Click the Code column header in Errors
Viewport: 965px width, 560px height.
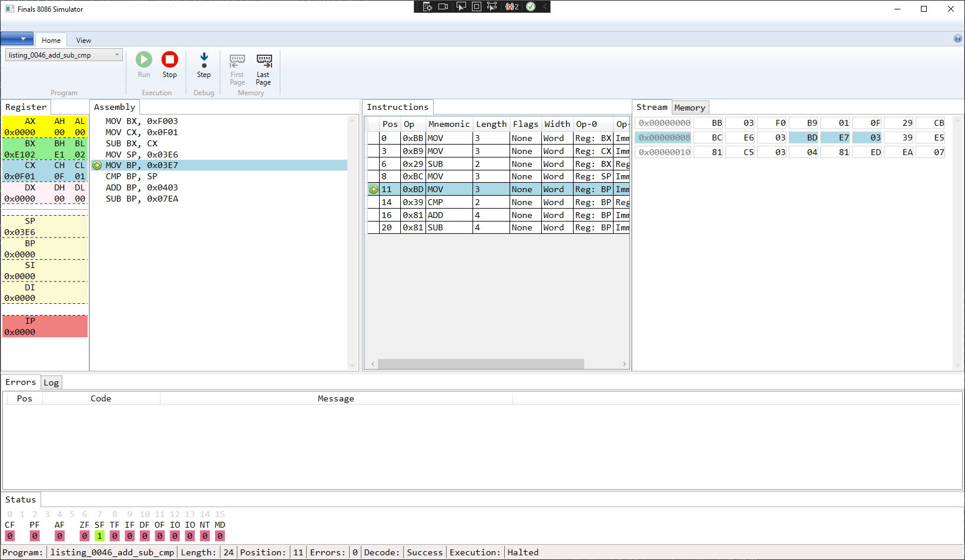(101, 398)
